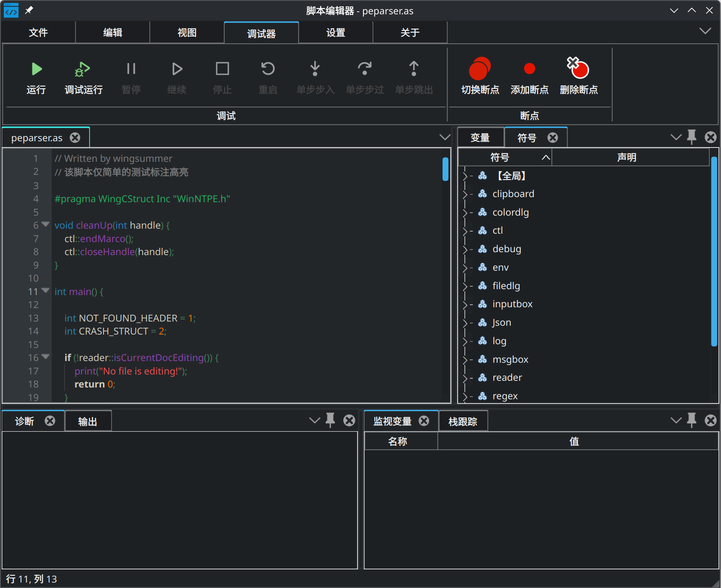Click the window pin icon in title bar
Screen dimensions: 721x588
[x=29, y=11]
